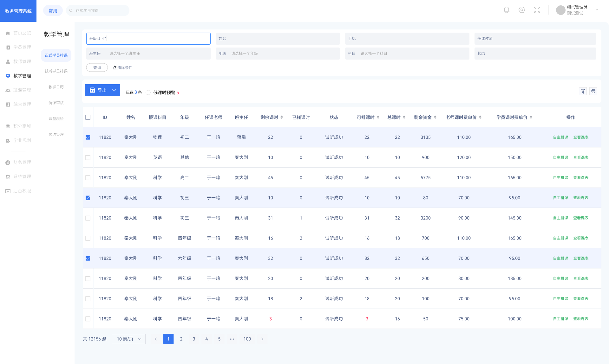
Task: Click the user avatar
Action: tap(560, 10)
